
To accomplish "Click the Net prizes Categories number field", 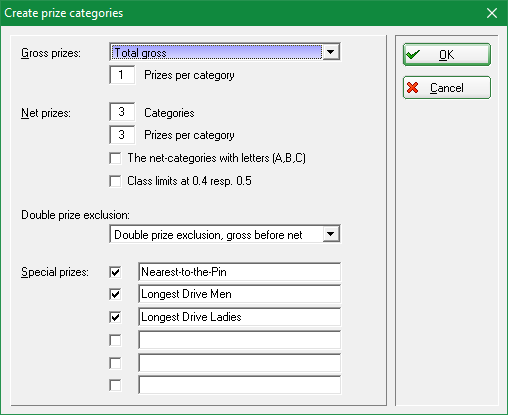I will click(x=122, y=112).
